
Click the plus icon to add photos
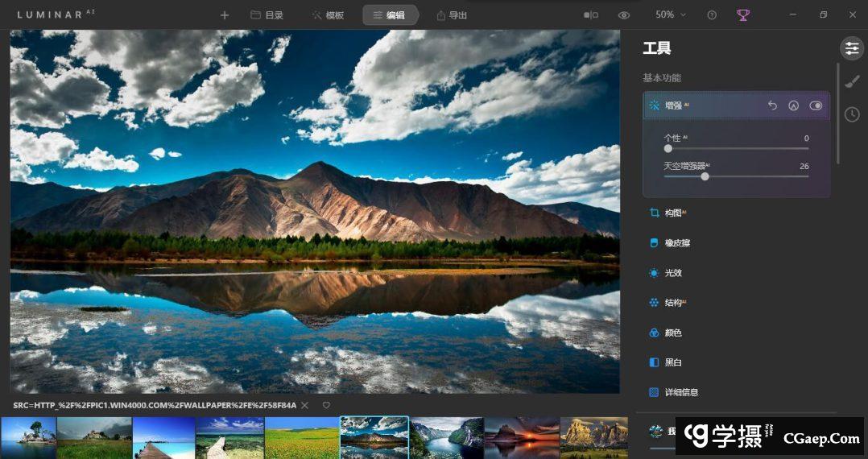click(x=225, y=15)
